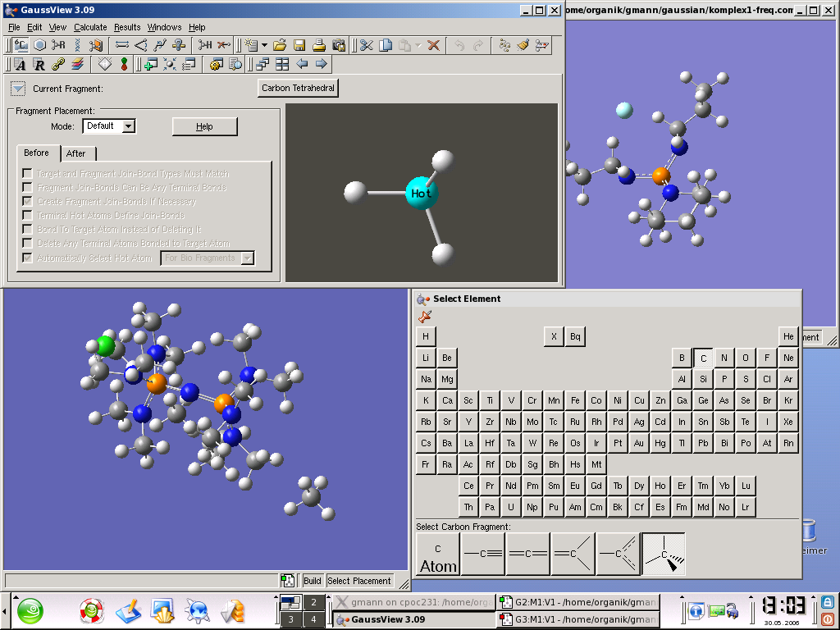840x630 pixels.
Task: Click the red X Delete icon
Action: pos(433,46)
